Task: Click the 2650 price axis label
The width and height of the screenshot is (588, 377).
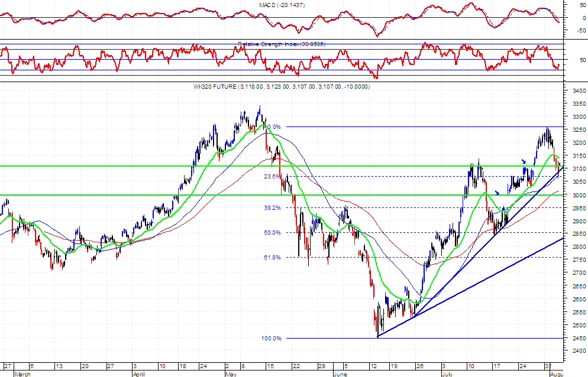Action: click(579, 287)
